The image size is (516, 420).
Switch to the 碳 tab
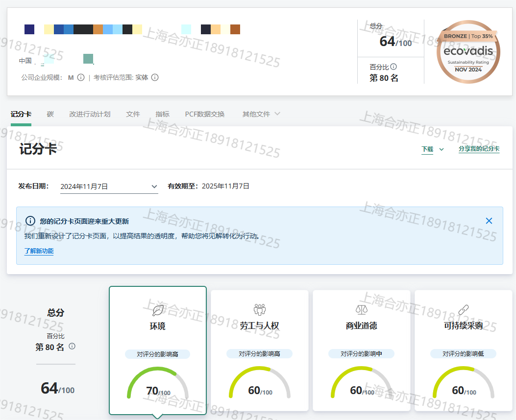50,114
